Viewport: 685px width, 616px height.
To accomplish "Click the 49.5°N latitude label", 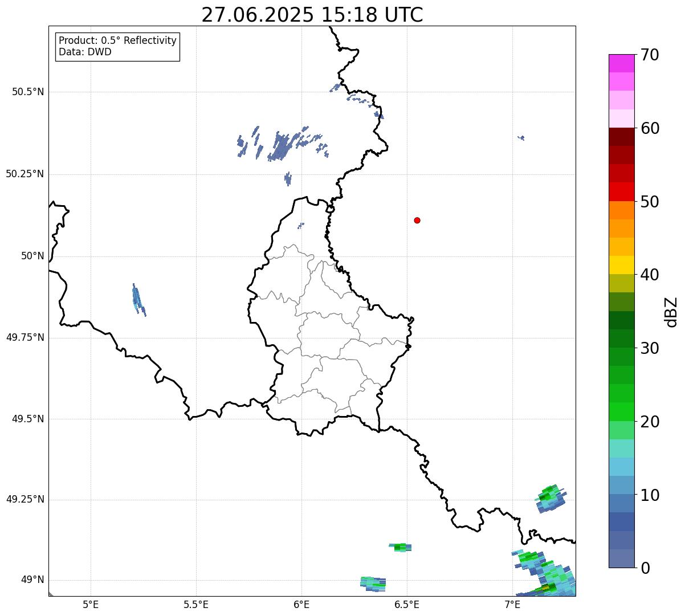I will (x=27, y=419).
